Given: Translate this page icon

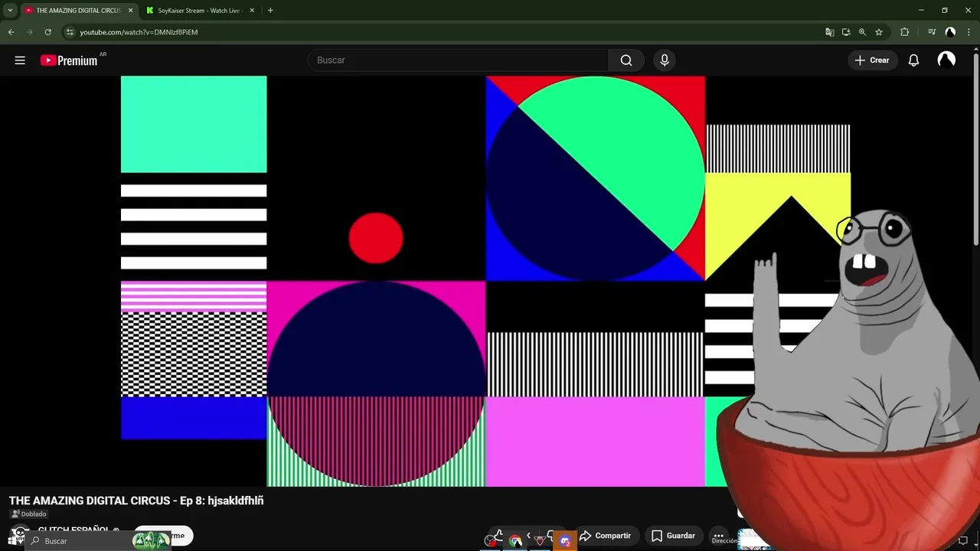Looking at the screenshot, I should [x=829, y=32].
